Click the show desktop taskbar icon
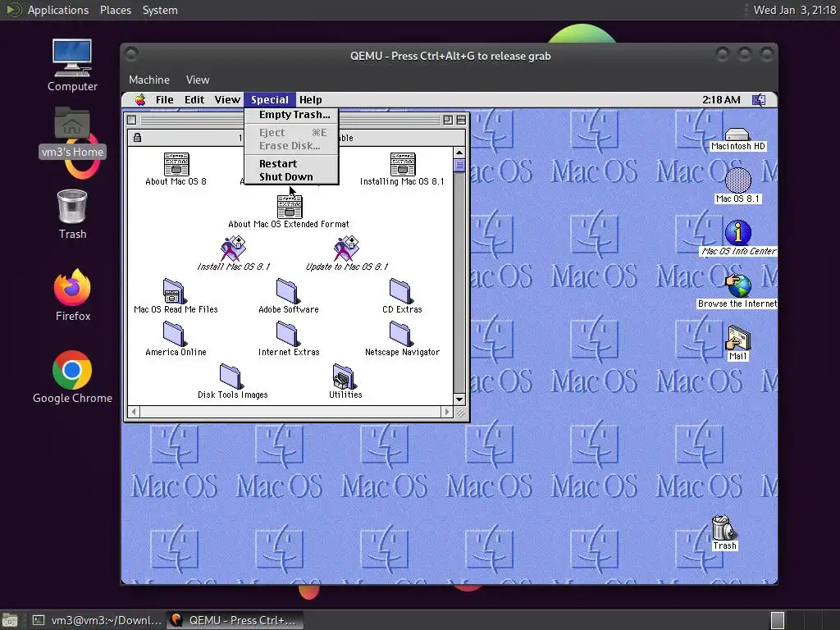 [x=10, y=620]
